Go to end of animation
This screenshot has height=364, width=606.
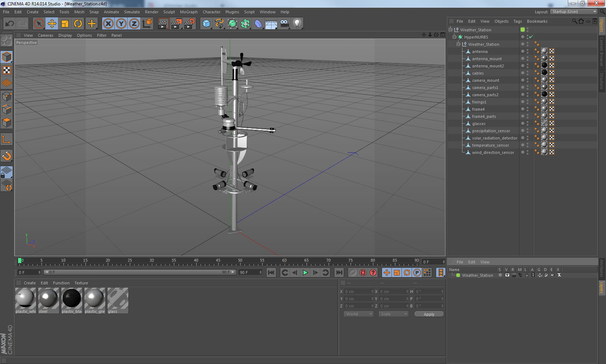[x=339, y=272]
